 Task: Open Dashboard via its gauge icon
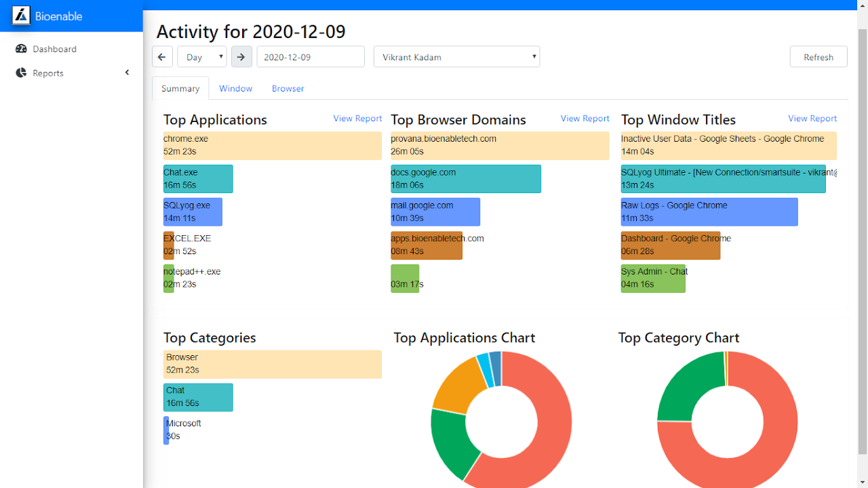[x=21, y=49]
